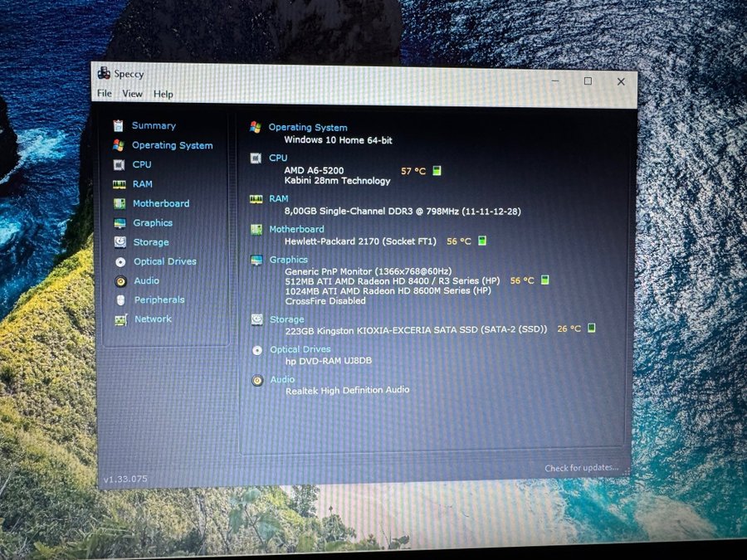Click the disc icon beside Optical Drives heading
The image size is (747, 560).
[x=257, y=350]
